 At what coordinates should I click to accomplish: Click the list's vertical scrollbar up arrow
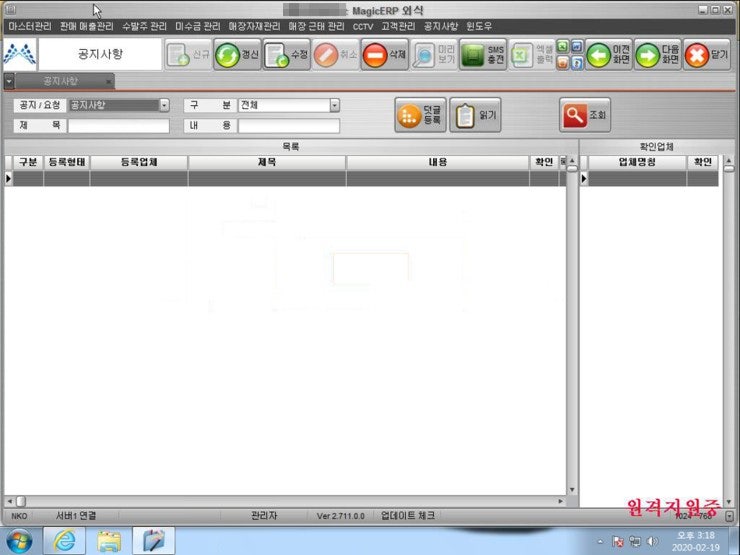click(x=572, y=160)
